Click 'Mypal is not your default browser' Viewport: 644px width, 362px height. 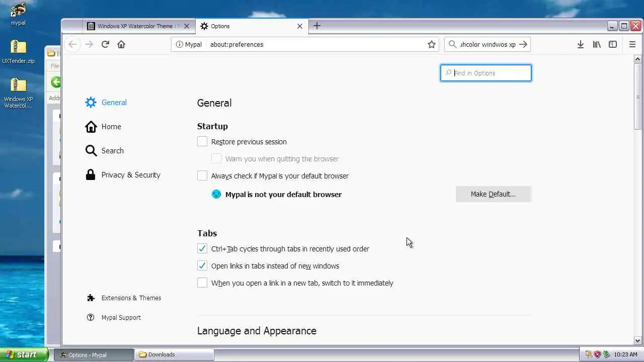283,195
